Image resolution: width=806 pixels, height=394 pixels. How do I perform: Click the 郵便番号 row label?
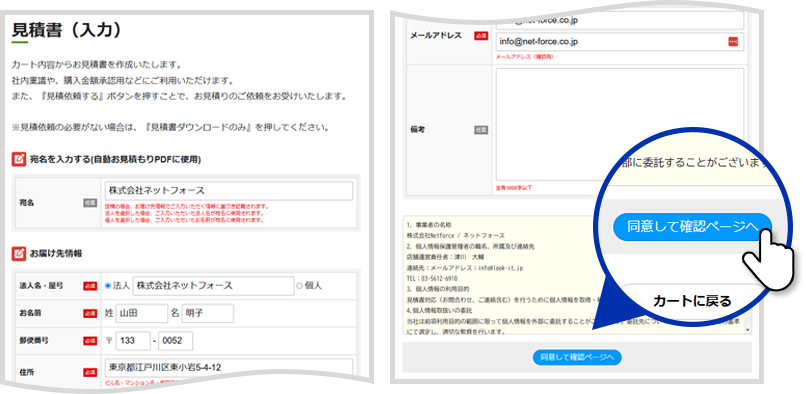pos(33,341)
